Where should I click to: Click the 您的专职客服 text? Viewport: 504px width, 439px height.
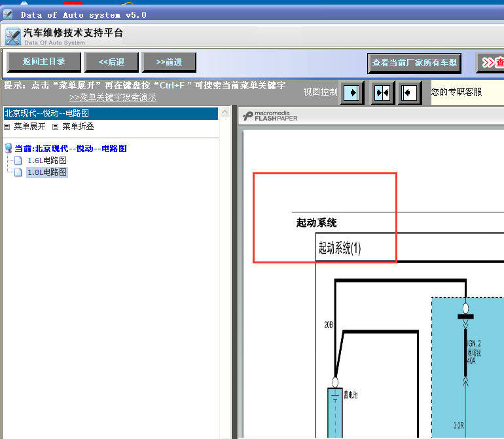456,92
